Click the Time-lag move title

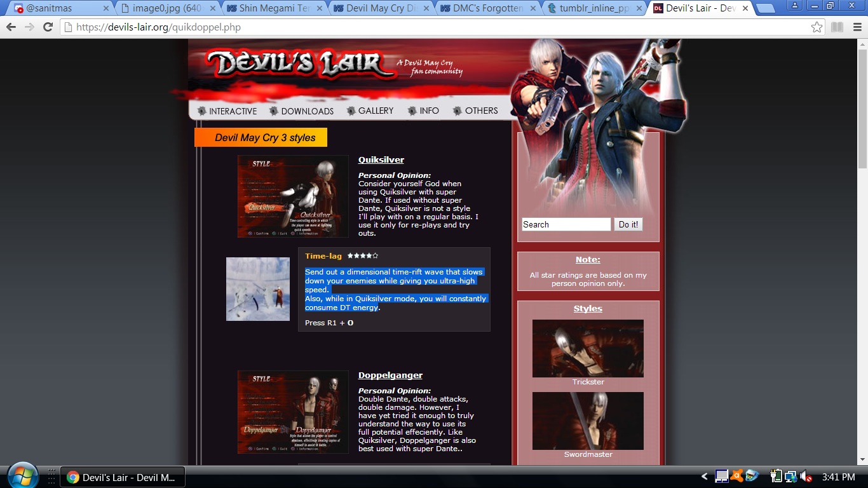[323, 256]
